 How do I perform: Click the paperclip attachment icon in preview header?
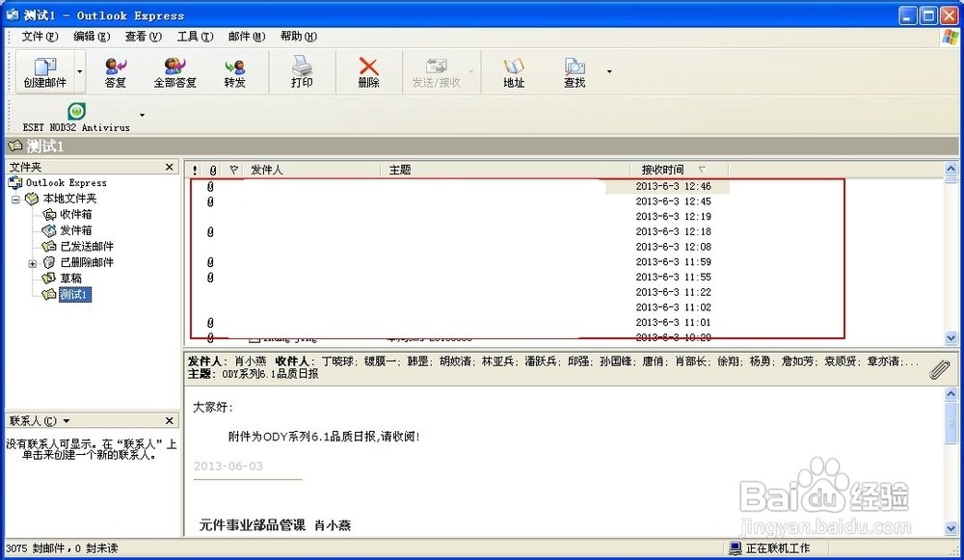click(941, 367)
